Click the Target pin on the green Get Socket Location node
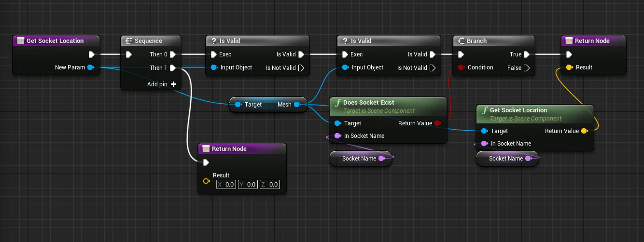This screenshot has height=242, width=644. click(x=484, y=131)
